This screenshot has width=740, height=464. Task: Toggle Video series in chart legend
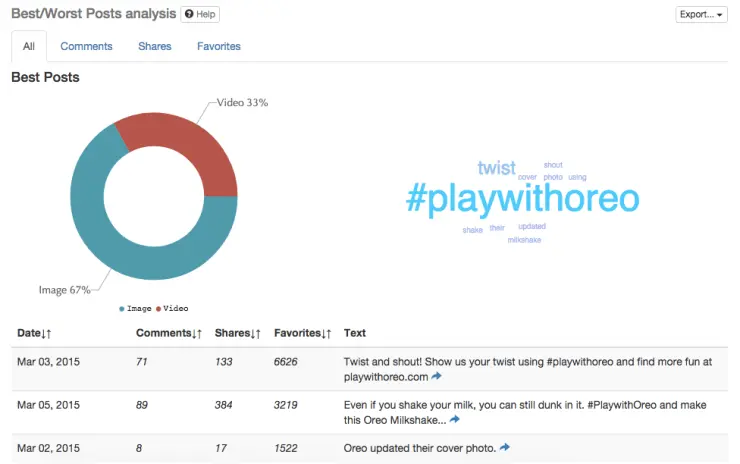(171, 309)
